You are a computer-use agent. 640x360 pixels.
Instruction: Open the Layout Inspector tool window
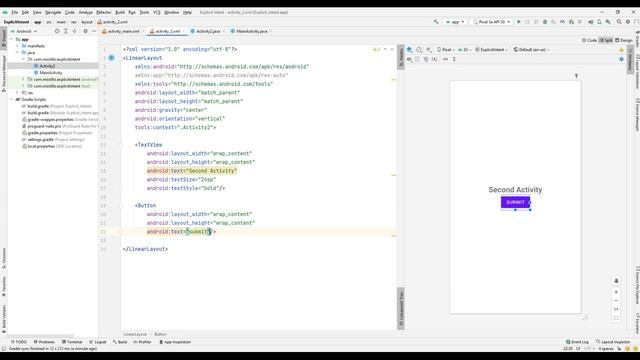(x=613, y=342)
